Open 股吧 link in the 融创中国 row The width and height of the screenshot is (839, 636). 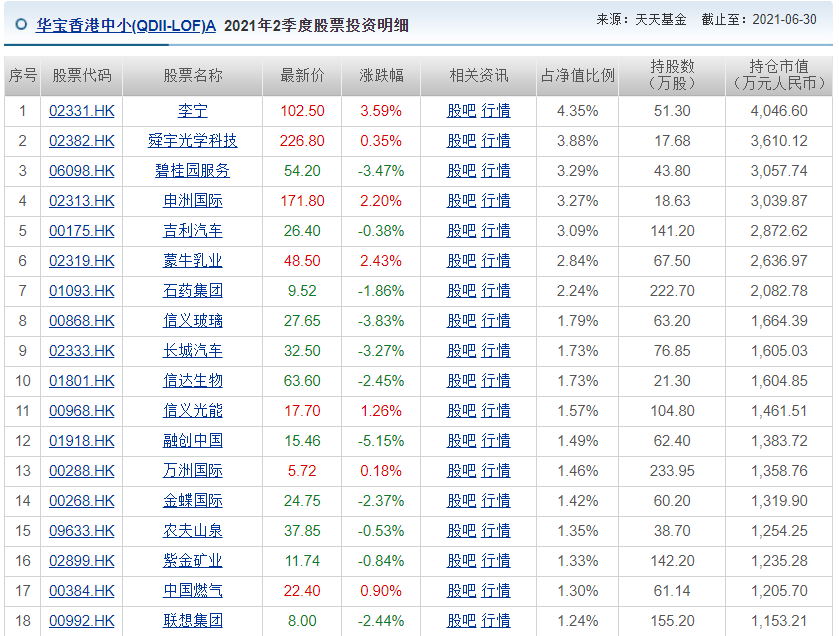[461, 440]
